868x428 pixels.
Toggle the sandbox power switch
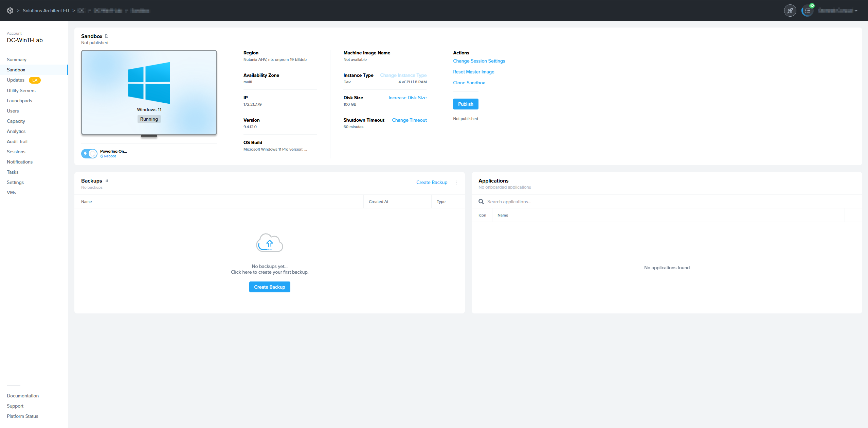pyautogui.click(x=89, y=154)
